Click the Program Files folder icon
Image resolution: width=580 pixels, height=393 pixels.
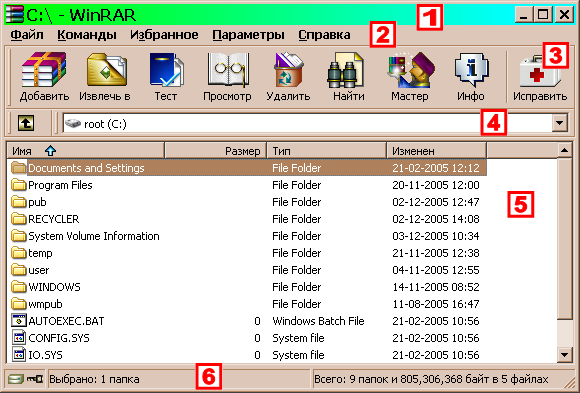pyautogui.click(x=18, y=184)
